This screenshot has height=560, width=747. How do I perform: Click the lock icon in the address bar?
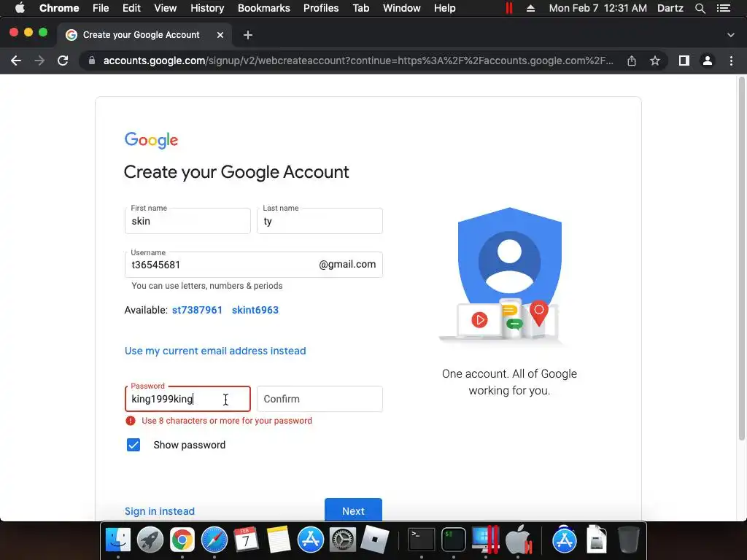92,61
